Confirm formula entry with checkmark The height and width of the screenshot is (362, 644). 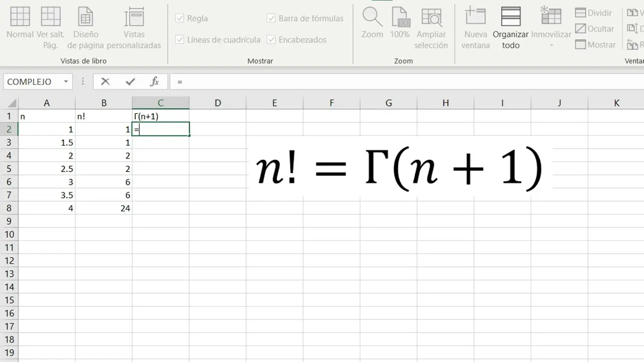(x=130, y=81)
